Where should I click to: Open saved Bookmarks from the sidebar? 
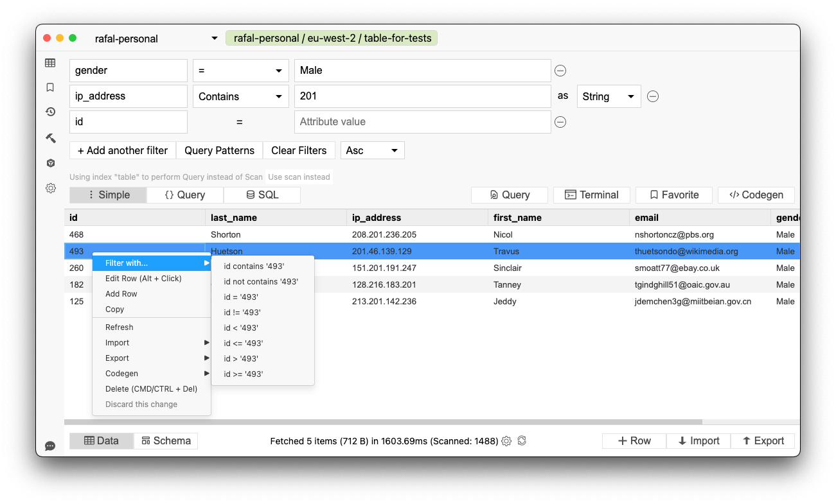pos(50,87)
